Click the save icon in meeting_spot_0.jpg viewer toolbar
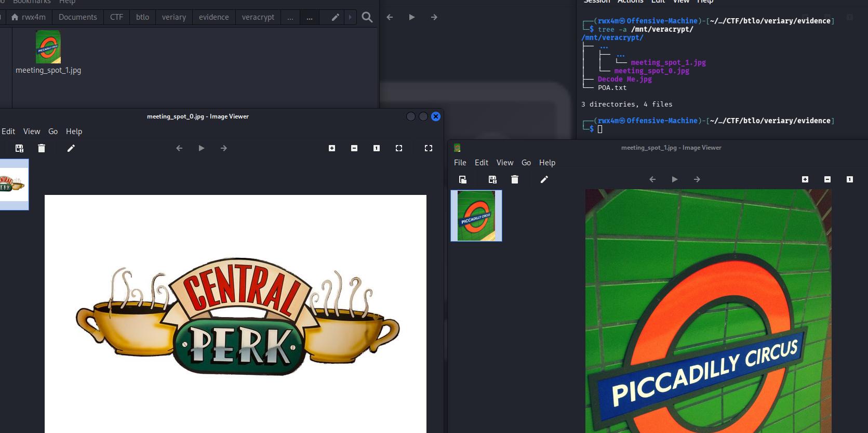Viewport: 868px width, 433px height. coord(19,148)
